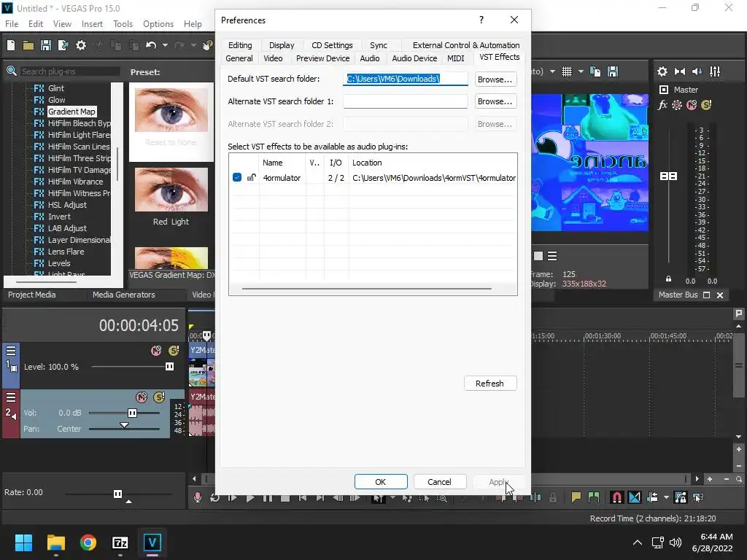Screen dimensions: 747x560
Task: Switch to Audio Device preferences tab
Action: pos(414,58)
